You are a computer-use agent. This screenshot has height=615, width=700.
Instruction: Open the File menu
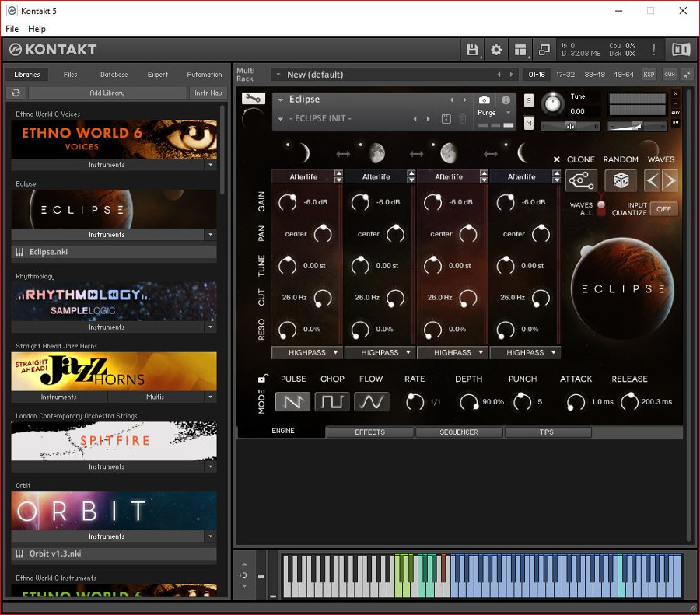tap(12, 29)
